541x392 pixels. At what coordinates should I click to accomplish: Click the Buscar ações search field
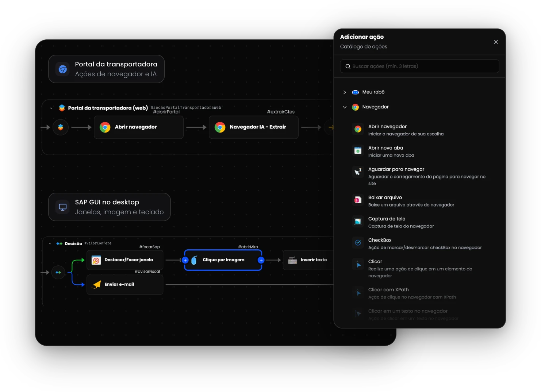[x=419, y=66]
